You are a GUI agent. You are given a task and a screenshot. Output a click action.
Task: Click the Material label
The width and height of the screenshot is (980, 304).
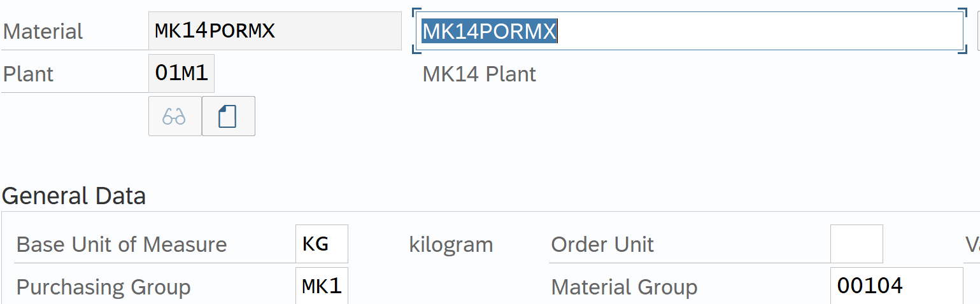43,32
